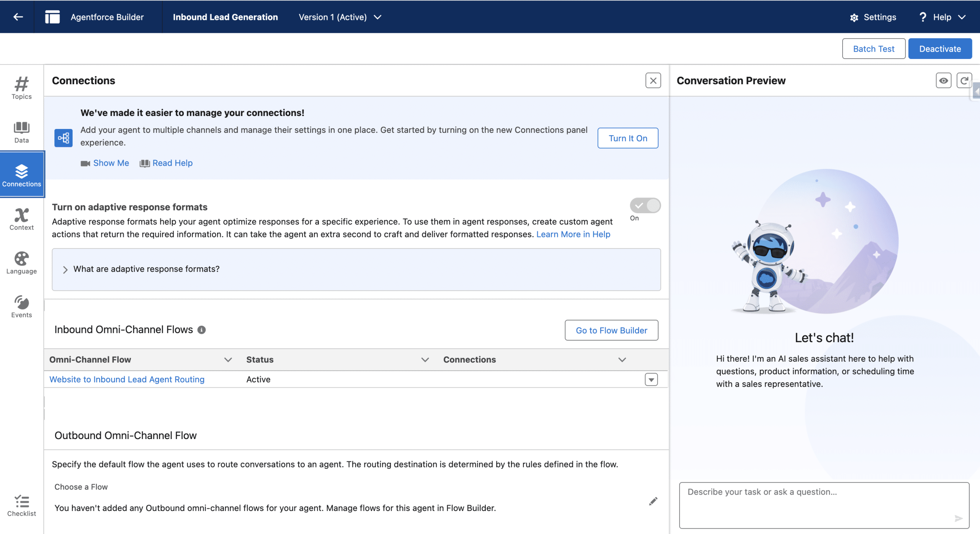Open the Version 1 (Active) dropdown

(340, 17)
